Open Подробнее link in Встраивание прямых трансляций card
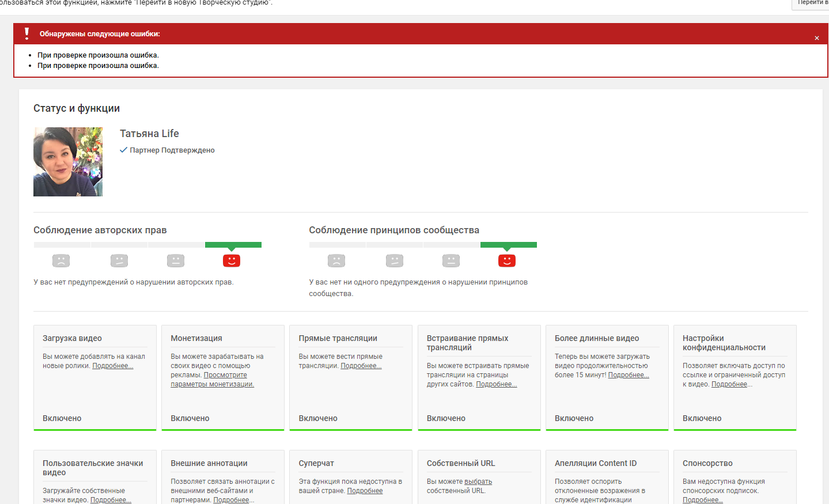This screenshot has height=504, width=829. [x=497, y=384]
